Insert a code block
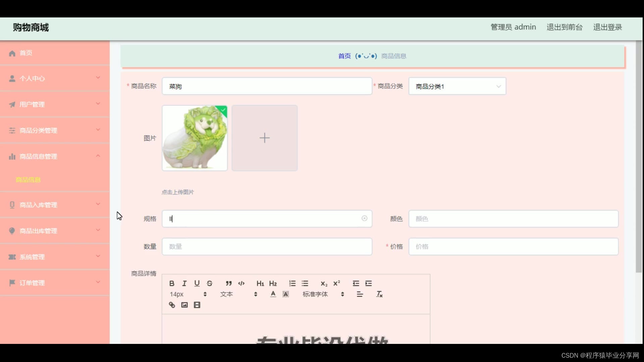Viewport: 644px width, 362px height. (x=241, y=284)
